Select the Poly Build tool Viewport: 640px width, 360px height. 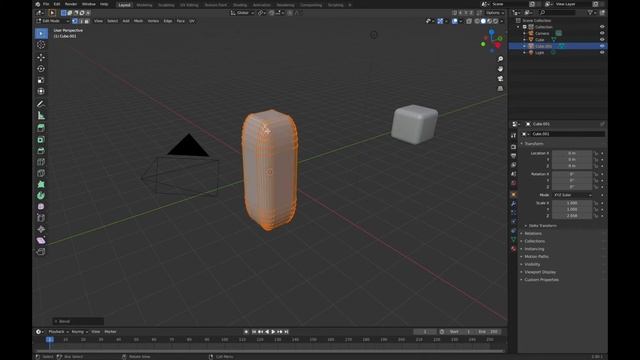pyautogui.click(x=41, y=184)
